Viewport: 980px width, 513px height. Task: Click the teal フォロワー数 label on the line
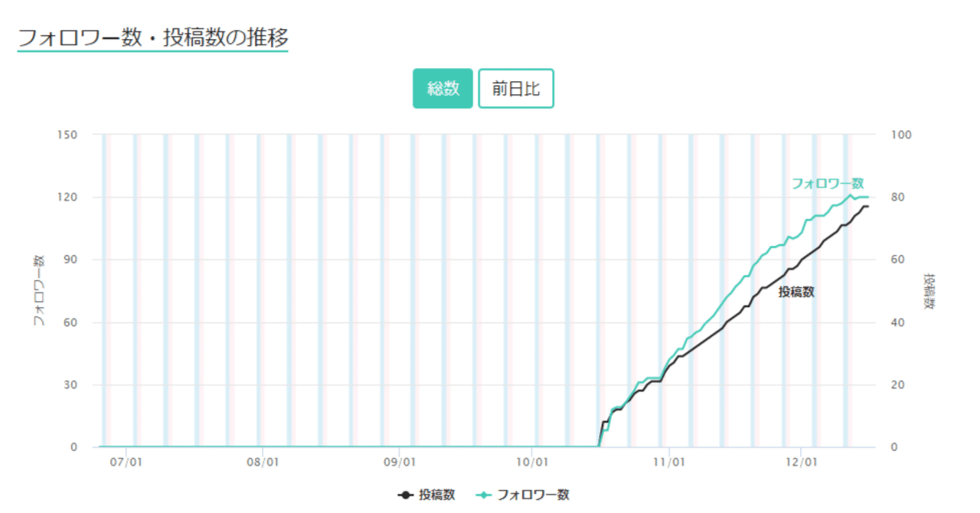pyautogui.click(x=828, y=184)
